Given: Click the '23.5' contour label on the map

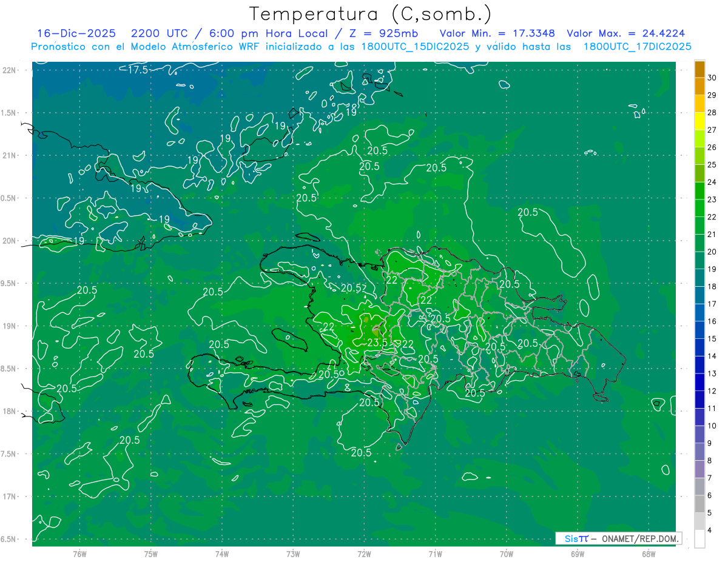Looking at the screenshot, I should point(377,343).
